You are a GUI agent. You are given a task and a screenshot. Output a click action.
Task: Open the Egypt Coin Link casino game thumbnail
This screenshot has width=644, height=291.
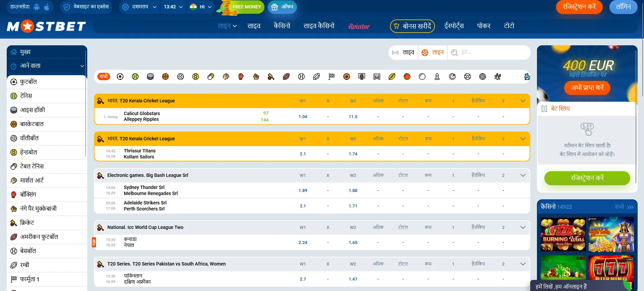611,234
